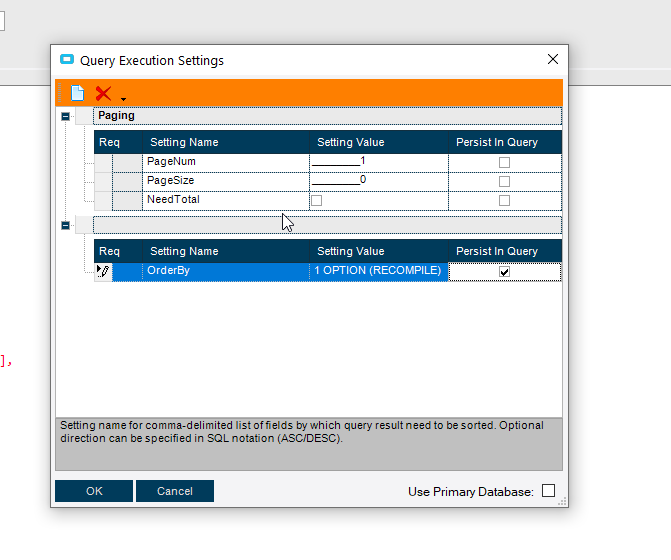Tick Persist In Query for PageSize
671x560 pixels.
click(x=505, y=181)
